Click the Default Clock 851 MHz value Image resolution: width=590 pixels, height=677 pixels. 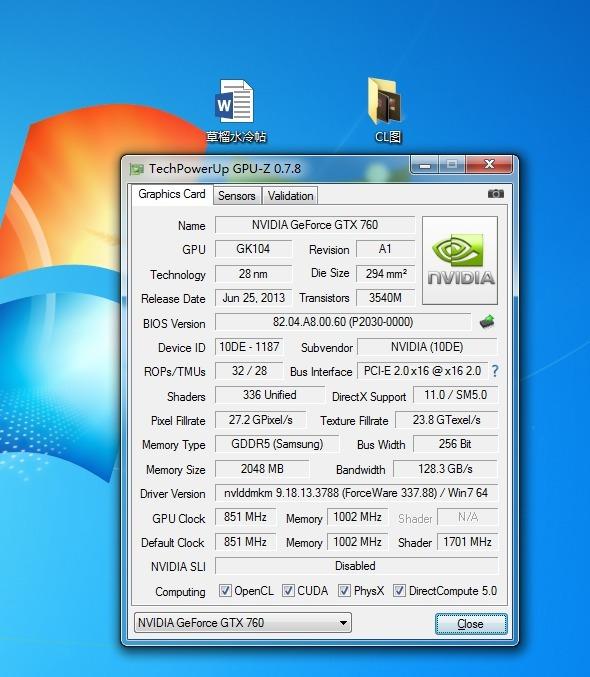pos(245,542)
